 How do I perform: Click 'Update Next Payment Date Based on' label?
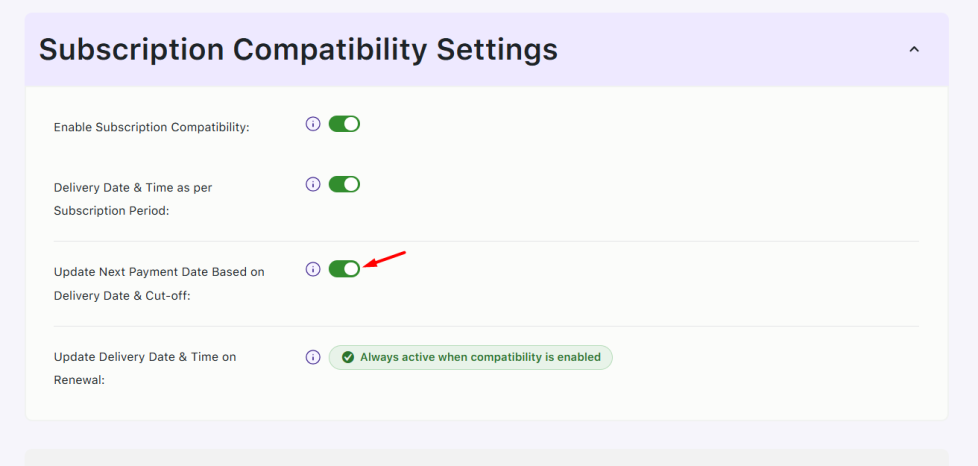point(159,272)
